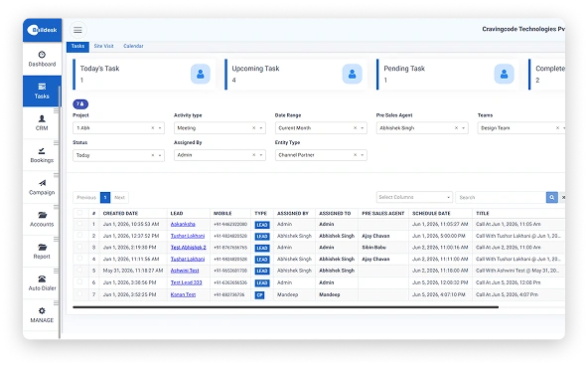Screen dimensions: 588x367
Task: Tick checkbox for row 3 Test Abhishek 2
Action: point(79,247)
